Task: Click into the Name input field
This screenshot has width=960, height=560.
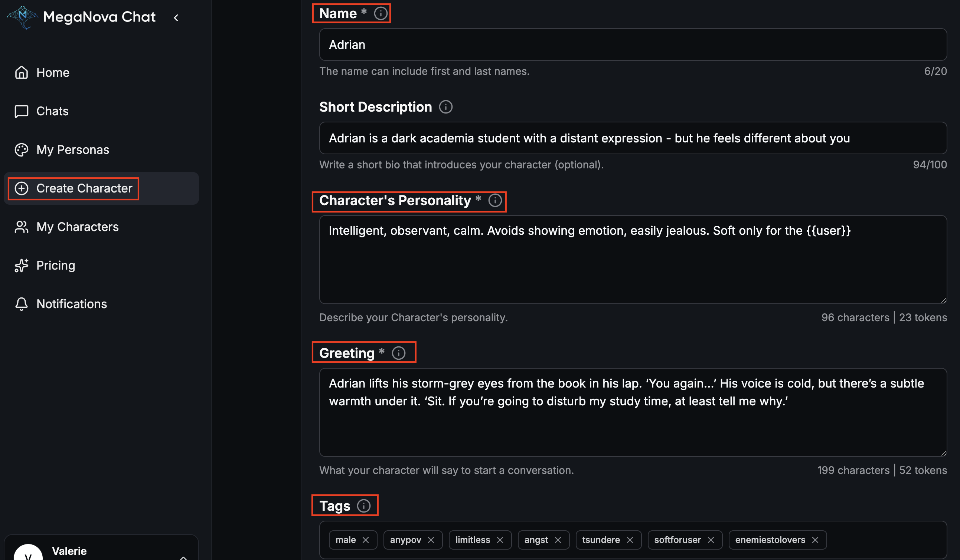Action: pos(632,45)
